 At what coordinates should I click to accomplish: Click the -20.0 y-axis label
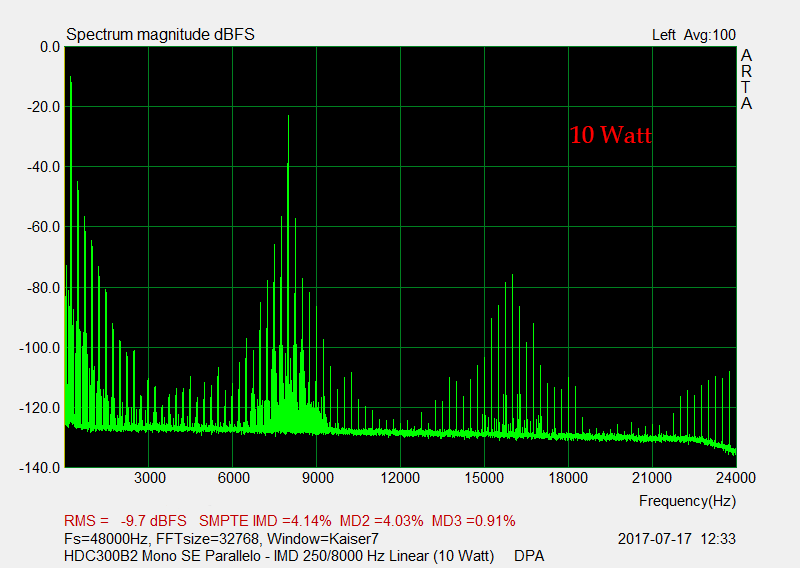click(43, 107)
